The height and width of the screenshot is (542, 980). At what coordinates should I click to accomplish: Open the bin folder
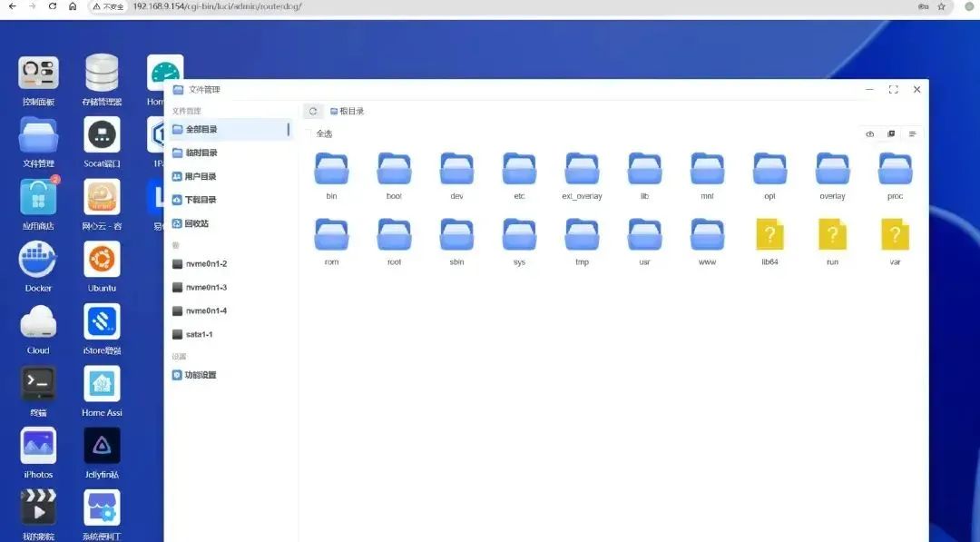pyautogui.click(x=331, y=169)
